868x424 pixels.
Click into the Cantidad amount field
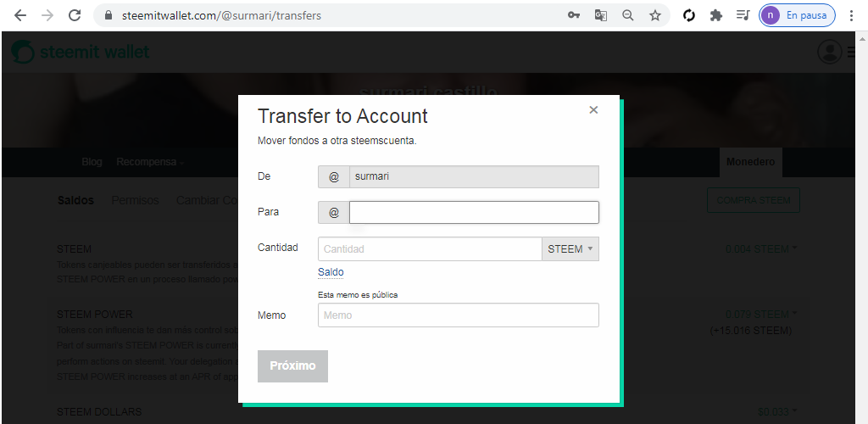pyautogui.click(x=430, y=249)
